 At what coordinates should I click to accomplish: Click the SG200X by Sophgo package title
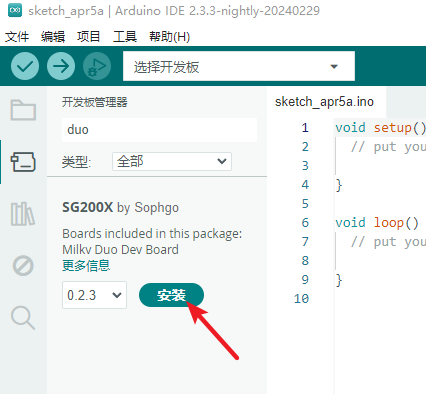pyautogui.click(x=120, y=208)
